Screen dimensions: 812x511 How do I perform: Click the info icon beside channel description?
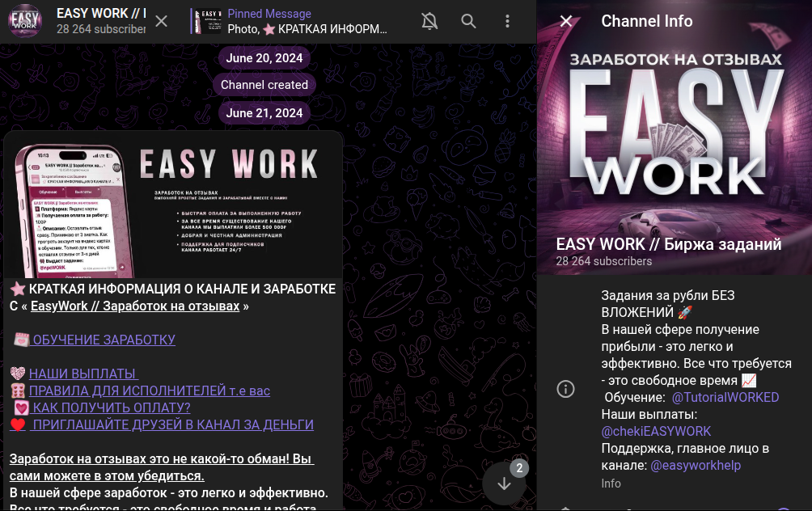tap(566, 389)
